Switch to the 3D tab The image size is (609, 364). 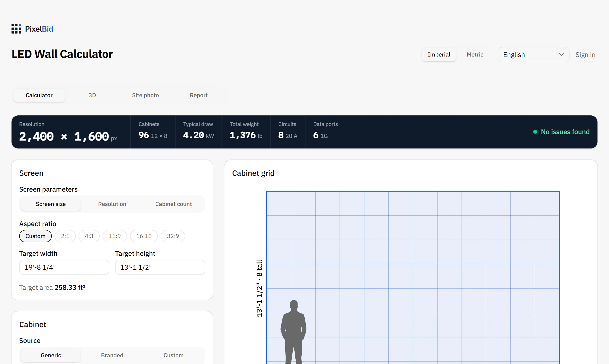[x=92, y=95]
